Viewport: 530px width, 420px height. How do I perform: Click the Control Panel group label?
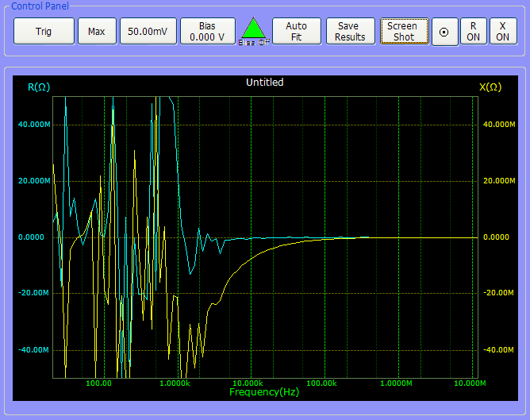[x=40, y=6]
